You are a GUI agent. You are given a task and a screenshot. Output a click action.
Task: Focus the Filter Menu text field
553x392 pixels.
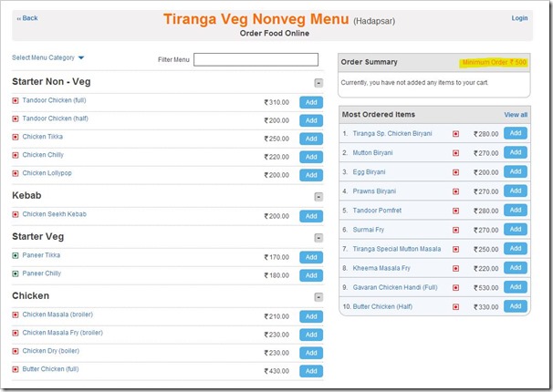256,60
